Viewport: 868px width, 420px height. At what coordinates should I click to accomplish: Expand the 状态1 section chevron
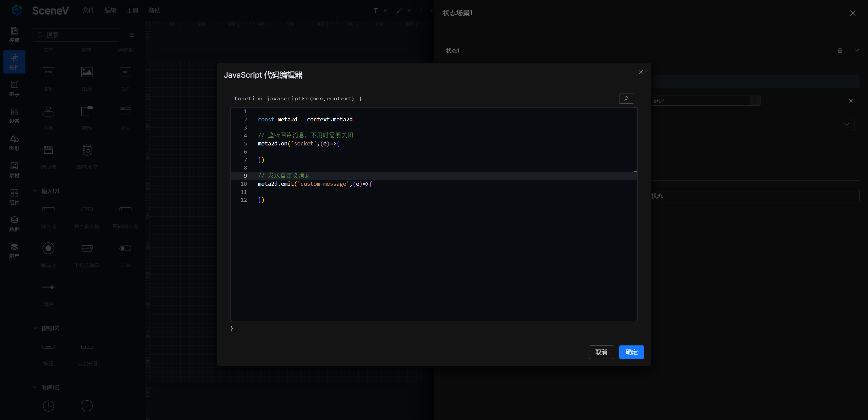tap(857, 51)
